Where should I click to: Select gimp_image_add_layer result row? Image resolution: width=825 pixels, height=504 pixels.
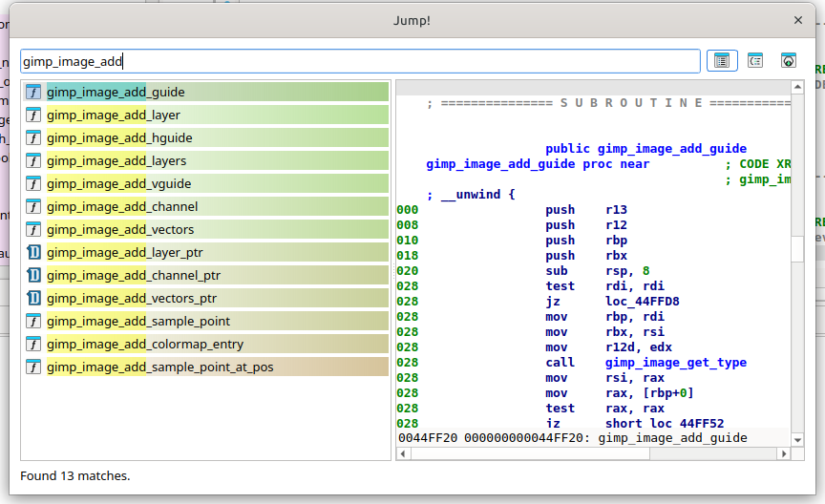point(206,115)
